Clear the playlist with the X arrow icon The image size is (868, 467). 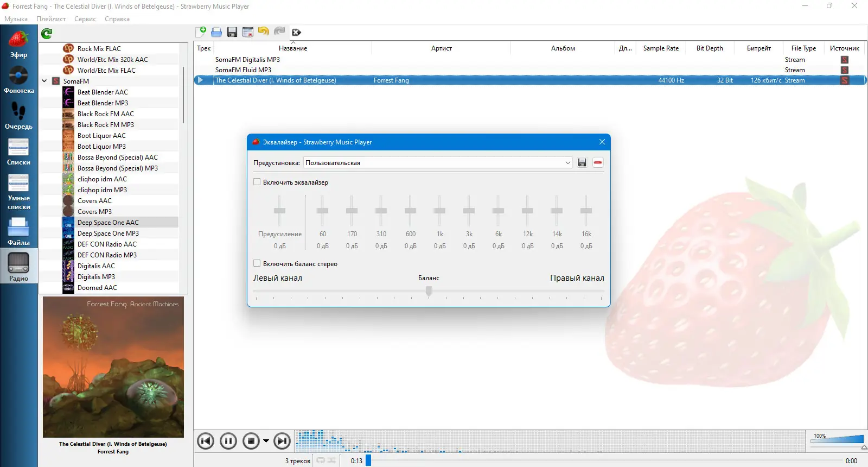[x=296, y=33]
